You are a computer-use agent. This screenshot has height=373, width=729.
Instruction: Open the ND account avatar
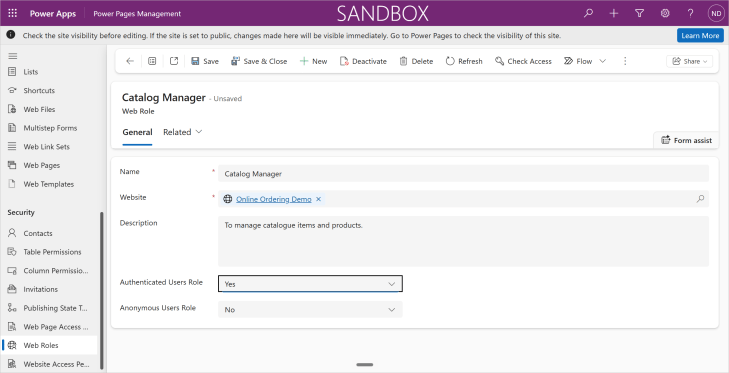point(716,13)
